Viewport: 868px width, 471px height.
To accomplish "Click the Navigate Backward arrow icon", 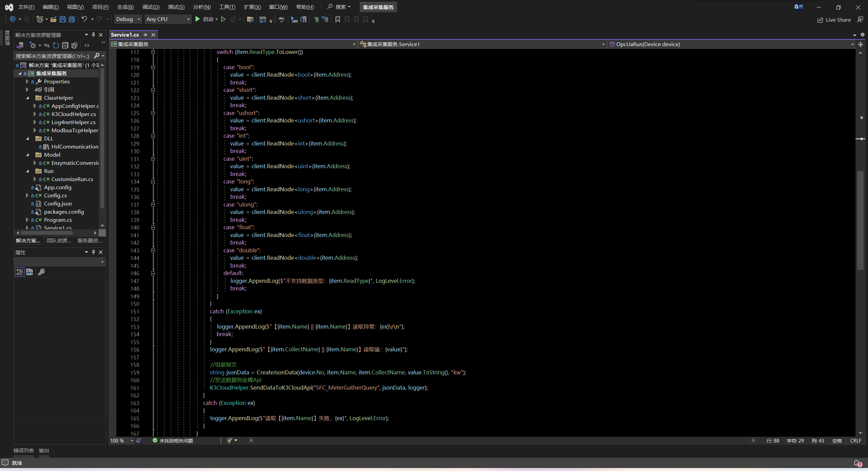I will 13,19.
